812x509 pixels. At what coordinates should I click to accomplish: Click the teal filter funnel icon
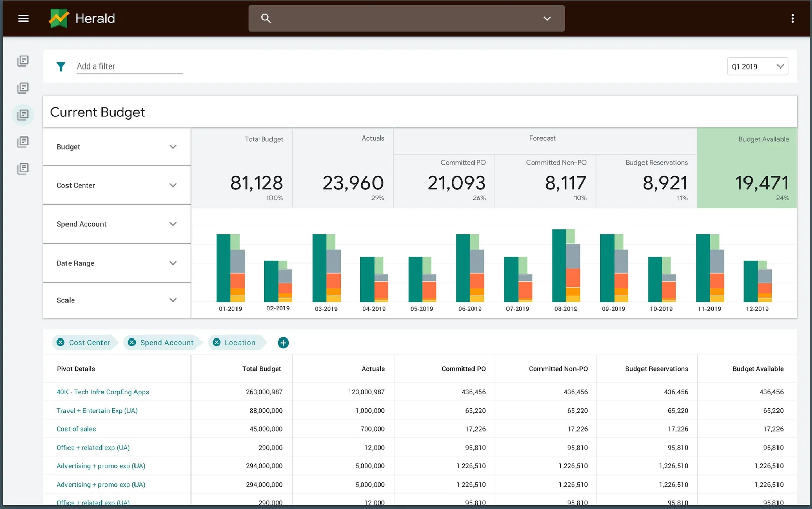click(x=61, y=66)
